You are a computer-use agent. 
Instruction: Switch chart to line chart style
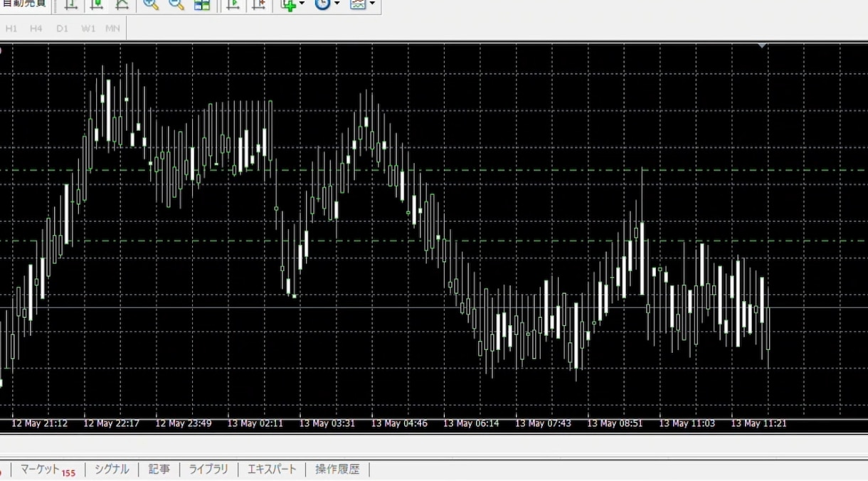tap(122, 4)
